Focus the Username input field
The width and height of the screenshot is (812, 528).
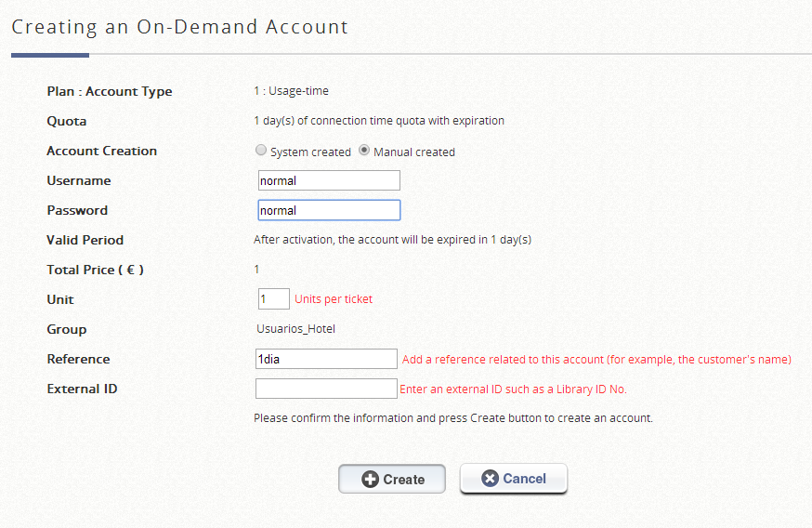point(329,180)
